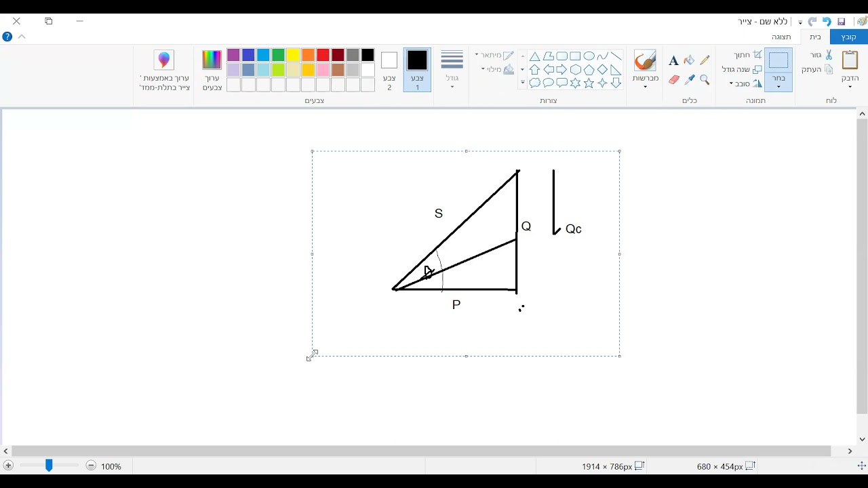Click the zoom out minus button
This screenshot has height=488, width=868.
91,466
